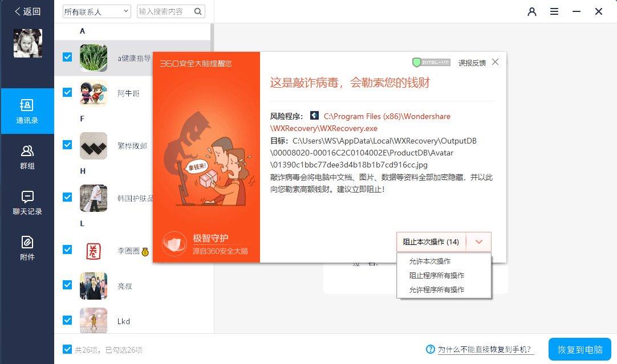
Task: Click the risk program path WXRecovery.exe
Action: [360, 122]
